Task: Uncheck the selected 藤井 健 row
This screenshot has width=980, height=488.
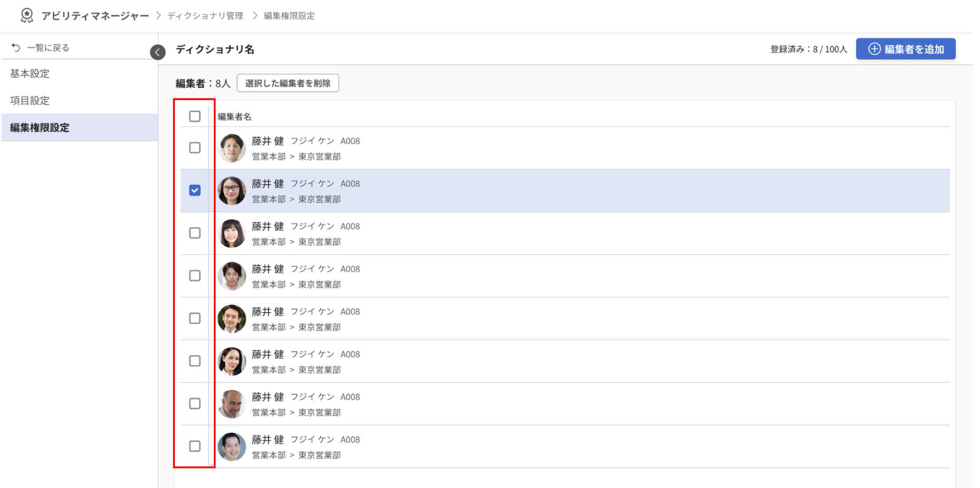Action: 195,191
